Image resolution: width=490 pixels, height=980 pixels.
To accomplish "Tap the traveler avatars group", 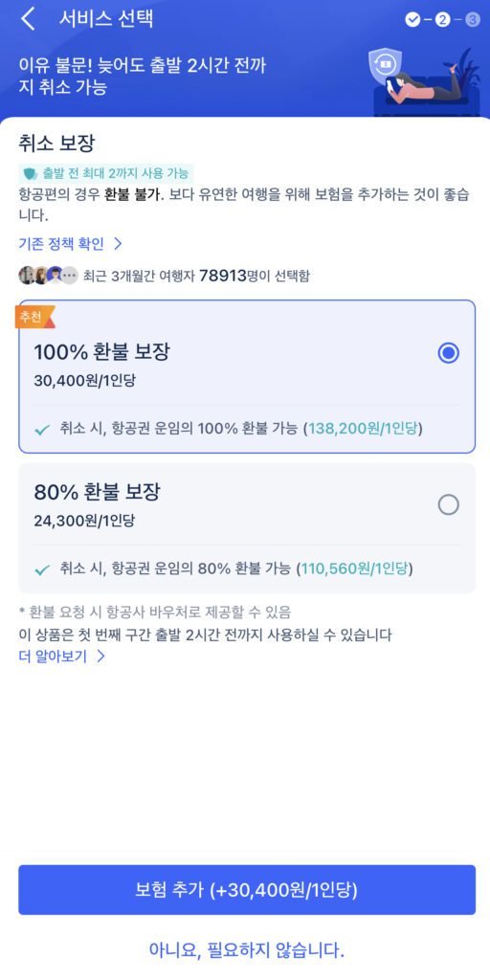I will pyautogui.click(x=48, y=275).
